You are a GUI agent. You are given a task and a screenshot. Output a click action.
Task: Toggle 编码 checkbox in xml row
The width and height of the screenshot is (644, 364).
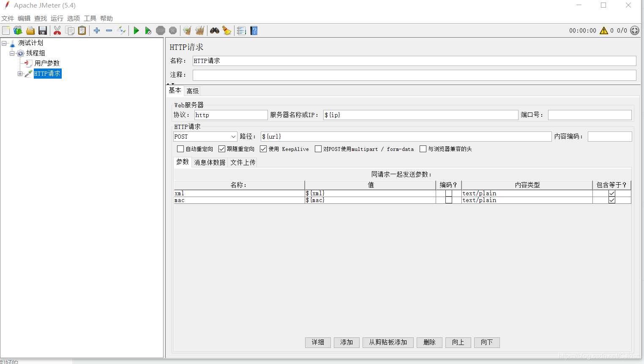click(449, 193)
